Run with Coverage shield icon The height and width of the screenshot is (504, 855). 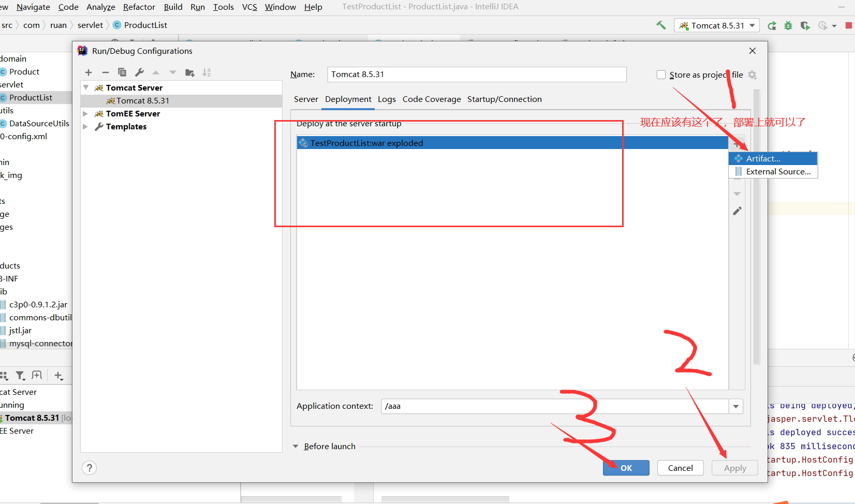tap(805, 25)
